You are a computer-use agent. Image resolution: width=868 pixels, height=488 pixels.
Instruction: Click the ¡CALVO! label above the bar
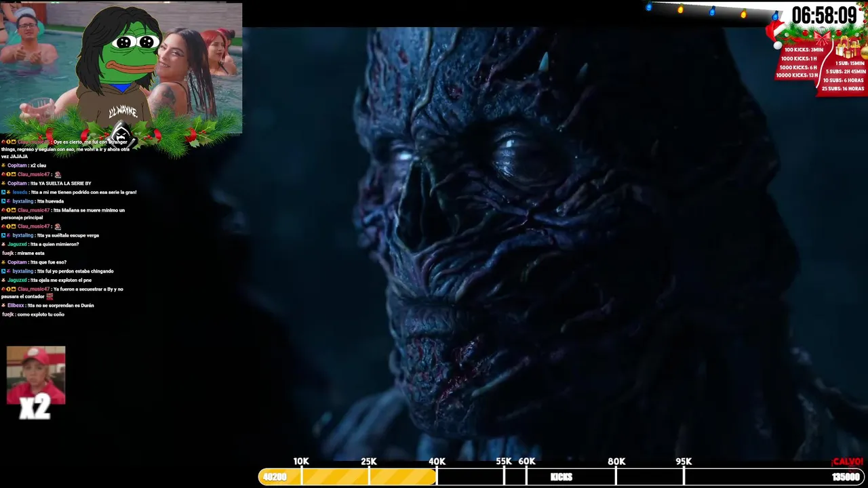point(847,462)
